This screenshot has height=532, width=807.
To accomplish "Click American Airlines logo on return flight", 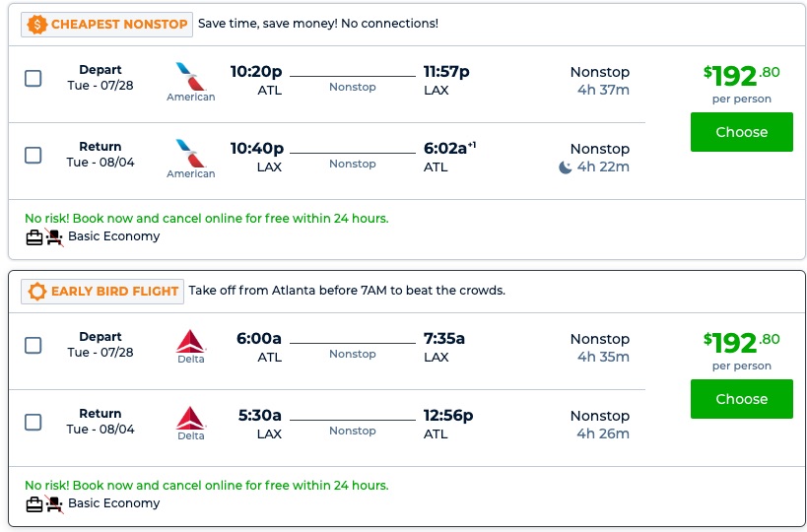I will [184, 151].
